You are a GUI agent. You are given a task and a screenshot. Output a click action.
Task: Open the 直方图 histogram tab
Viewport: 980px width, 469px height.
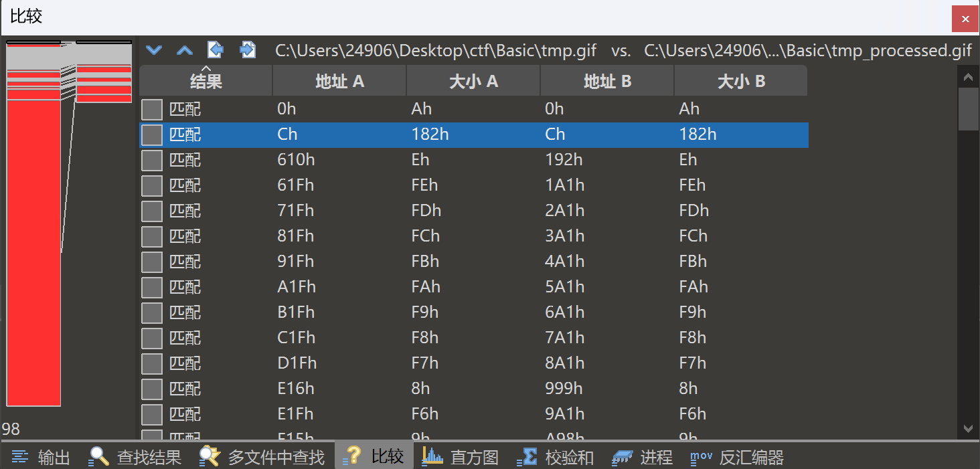(x=461, y=457)
